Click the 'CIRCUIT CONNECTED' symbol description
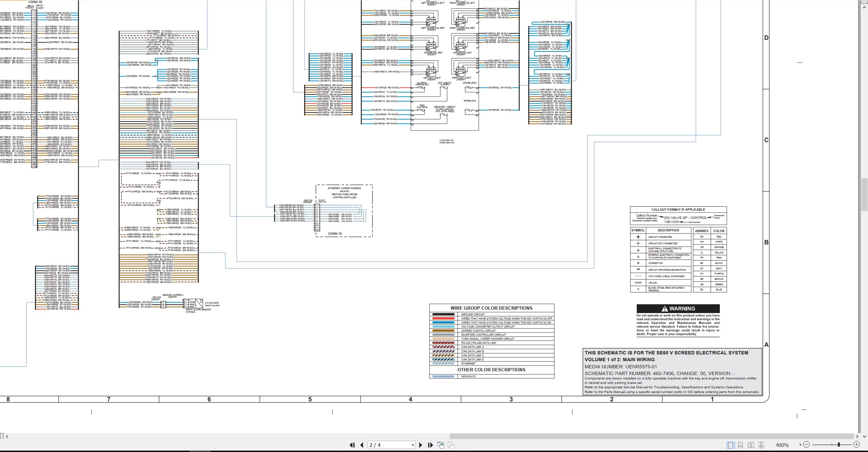868x452 pixels. coord(660,237)
